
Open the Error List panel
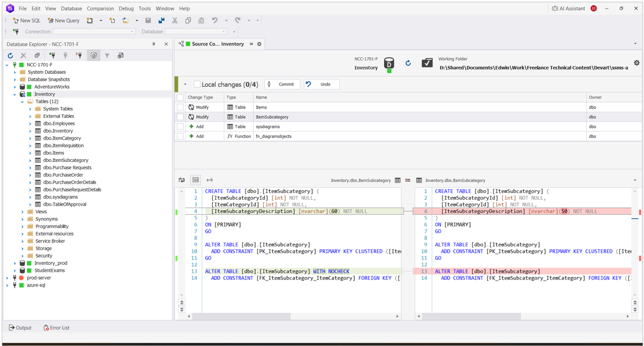tap(56, 328)
